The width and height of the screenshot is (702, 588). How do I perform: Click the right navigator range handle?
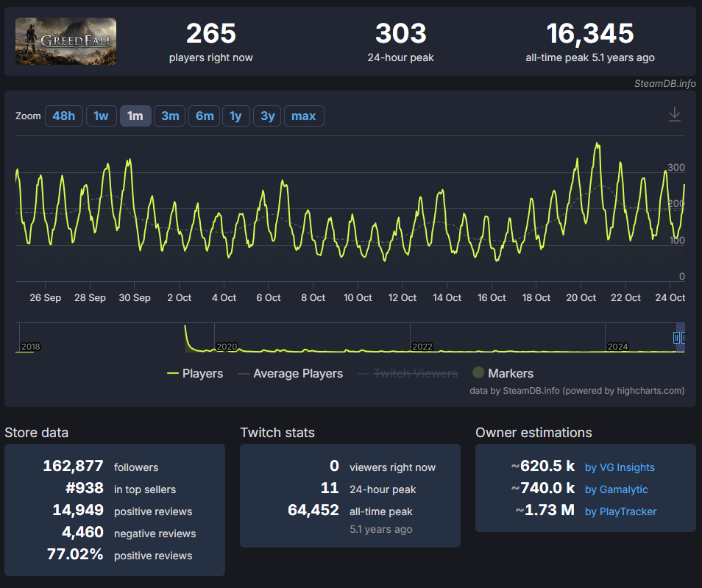[683, 338]
